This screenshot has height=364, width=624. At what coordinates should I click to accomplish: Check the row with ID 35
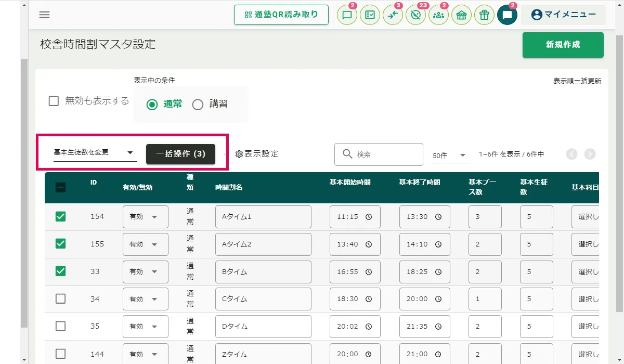click(x=60, y=326)
